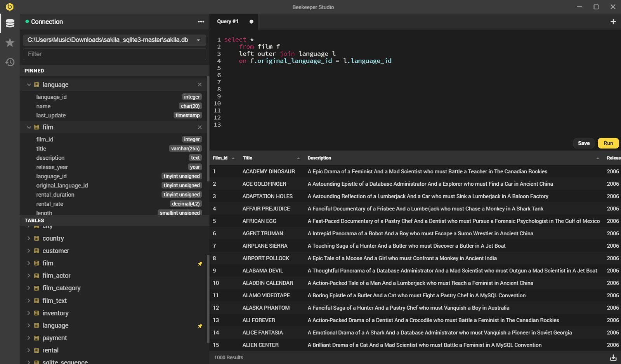Sort results by Description column header

coord(453,158)
